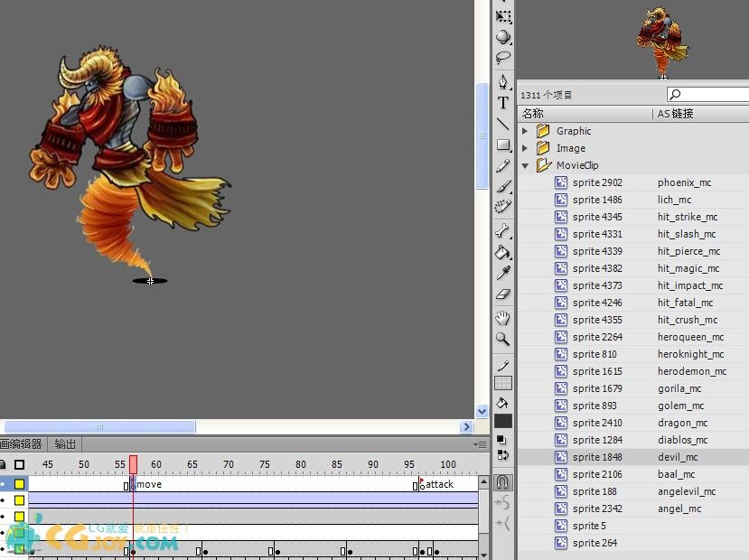
Task: Click the hit_slash_mc linkage name
Action: pos(687,234)
